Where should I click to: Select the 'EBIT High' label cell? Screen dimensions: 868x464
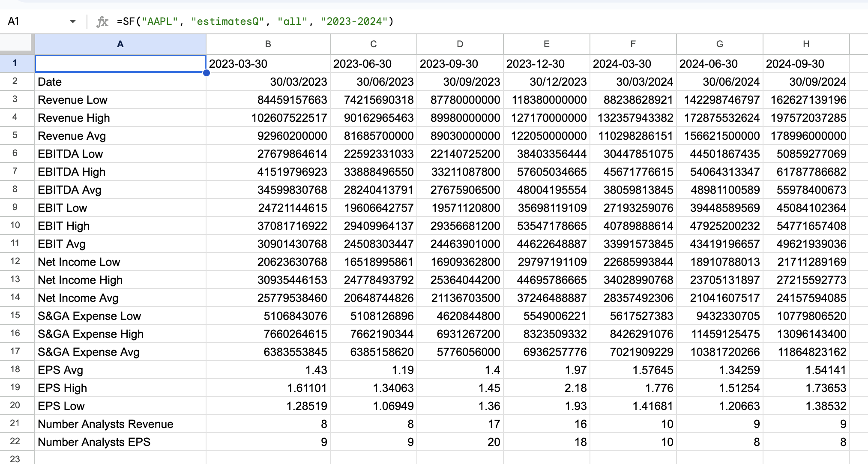point(120,226)
